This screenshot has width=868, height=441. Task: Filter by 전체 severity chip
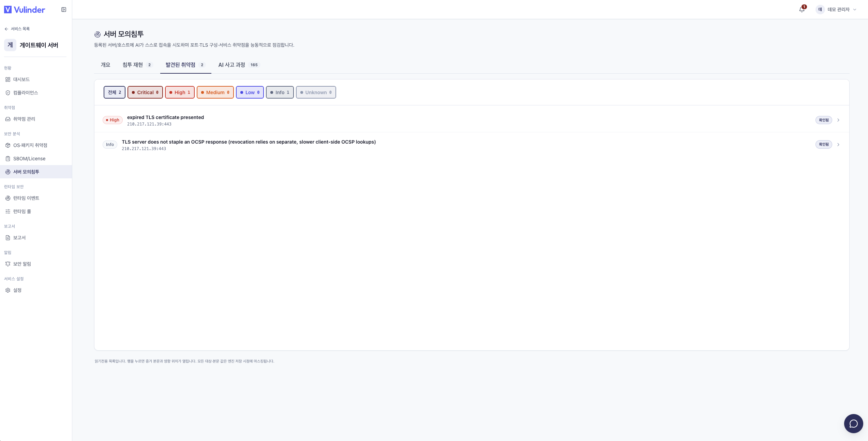pos(115,92)
